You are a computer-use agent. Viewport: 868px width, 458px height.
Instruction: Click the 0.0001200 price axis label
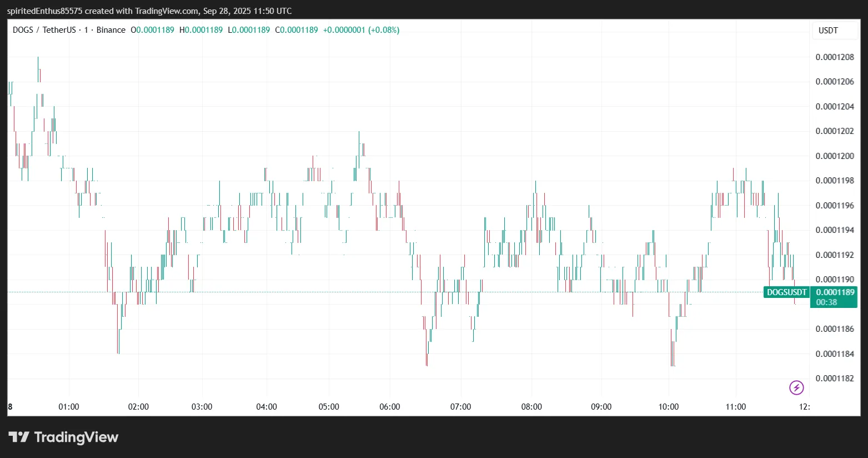pyautogui.click(x=835, y=156)
